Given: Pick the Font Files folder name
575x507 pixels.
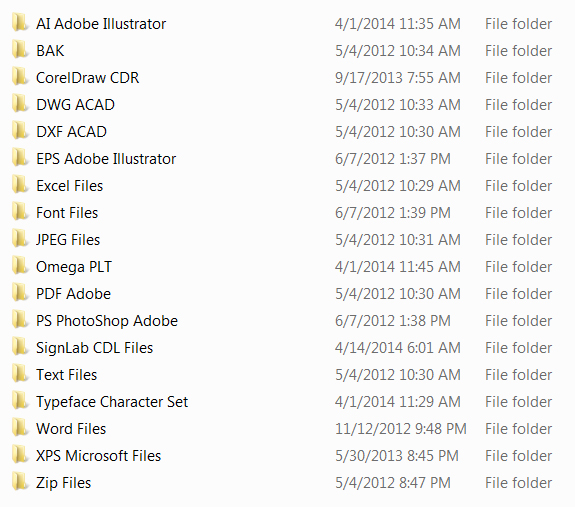Looking at the screenshot, I should pyautogui.click(x=67, y=213).
